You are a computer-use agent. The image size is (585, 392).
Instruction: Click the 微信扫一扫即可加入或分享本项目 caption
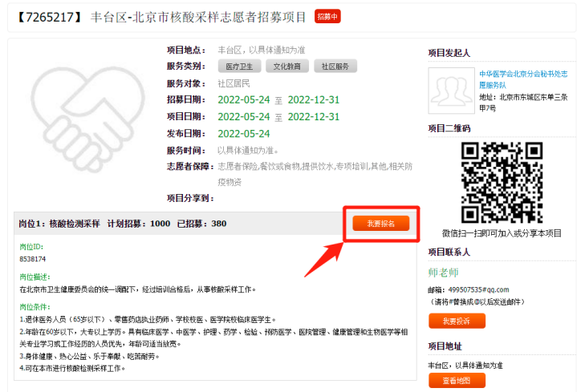click(502, 233)
